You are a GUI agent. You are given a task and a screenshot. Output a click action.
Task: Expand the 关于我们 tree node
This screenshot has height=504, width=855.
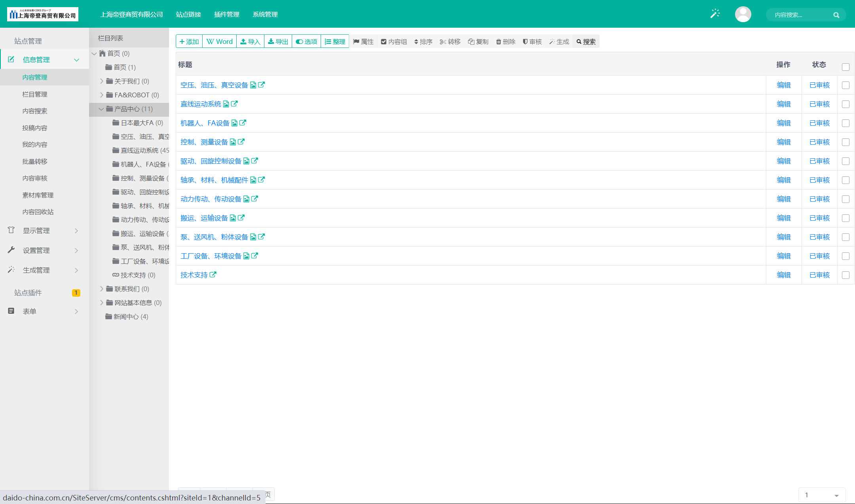pos(101,81)
